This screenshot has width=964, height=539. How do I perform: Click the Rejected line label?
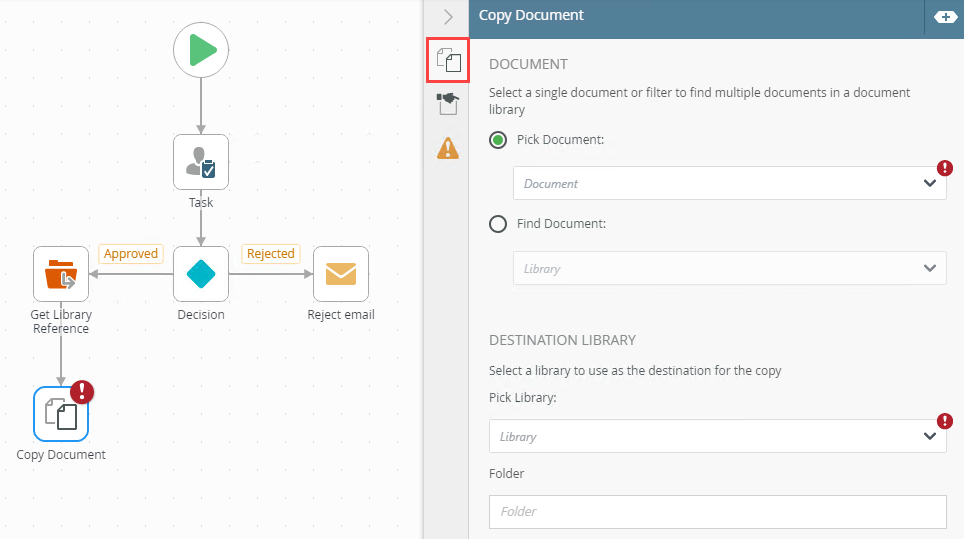click(x=271, y=254)
